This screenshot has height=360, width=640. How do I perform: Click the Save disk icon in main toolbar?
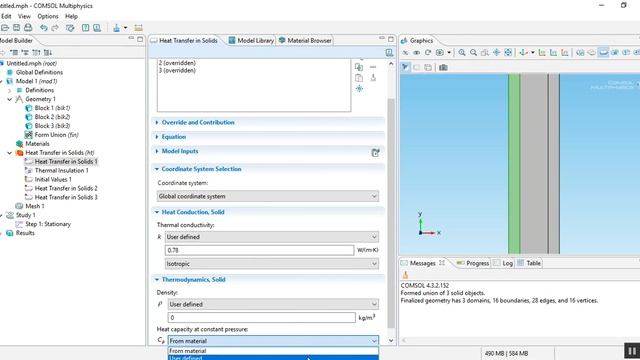pos(16,28)
